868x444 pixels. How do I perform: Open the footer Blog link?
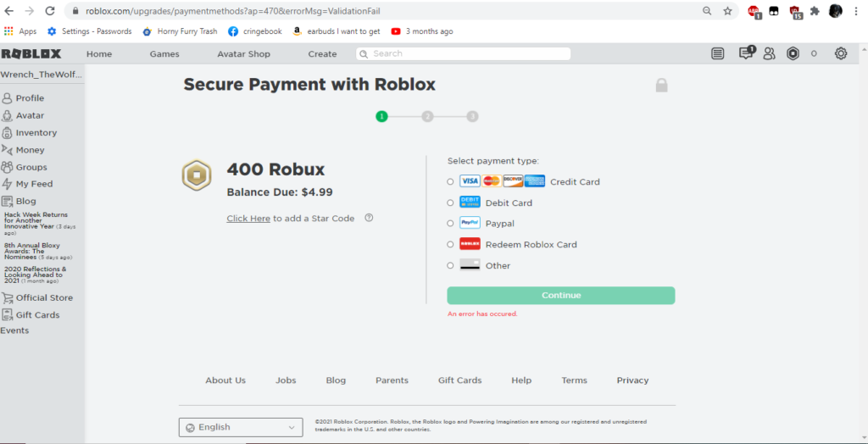coord(336,380)
